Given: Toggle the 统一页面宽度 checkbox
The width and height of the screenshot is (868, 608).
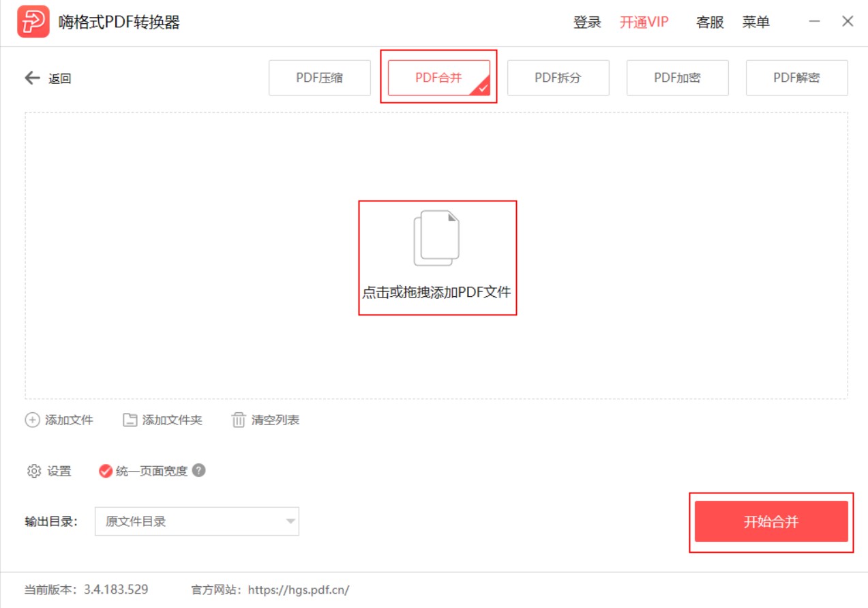Looking at the screenshot, I should click(x=106, y=471).
